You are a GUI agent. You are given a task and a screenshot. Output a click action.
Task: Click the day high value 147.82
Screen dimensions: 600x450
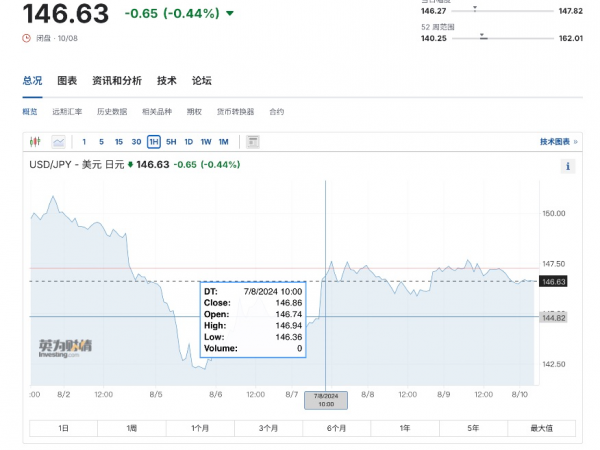(x=571, y=11)
